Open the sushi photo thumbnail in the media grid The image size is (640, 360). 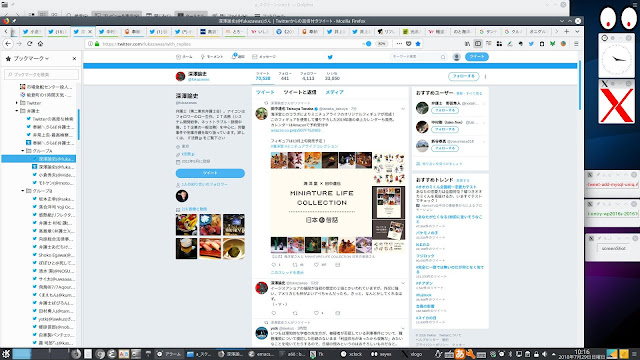point(210,248)
